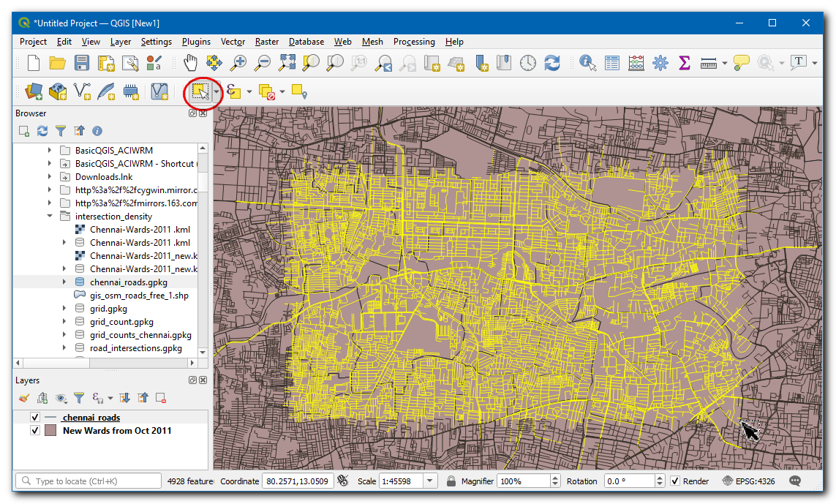Open the Processing Toolbox gear icon

(660, 63)
